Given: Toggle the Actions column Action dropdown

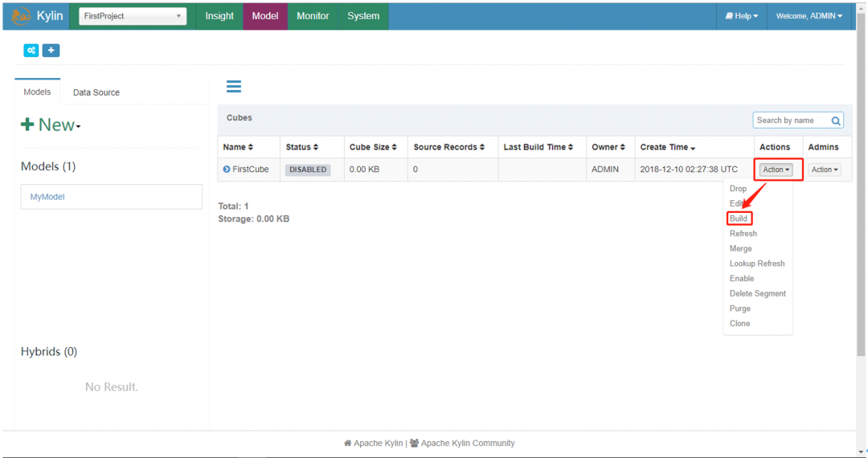Looking at the screenshot, I should pos(776,170).
